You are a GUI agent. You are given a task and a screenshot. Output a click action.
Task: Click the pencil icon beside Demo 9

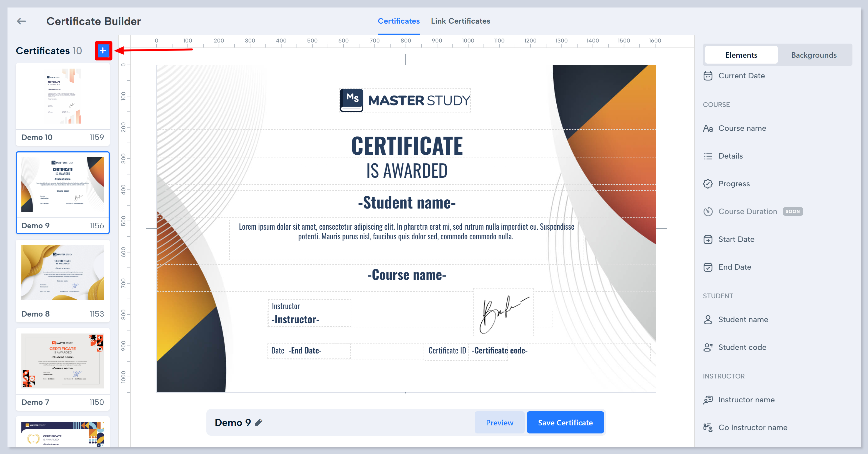259,422
